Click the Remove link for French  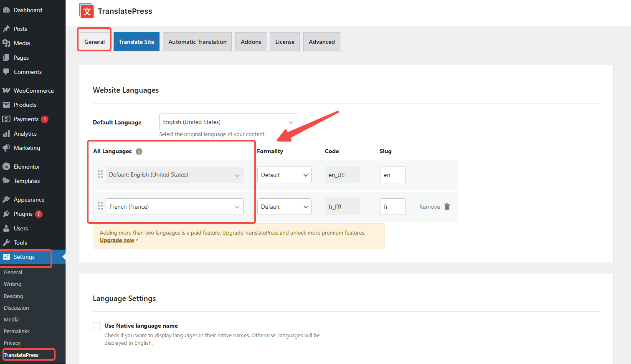[x=429, y=206]
